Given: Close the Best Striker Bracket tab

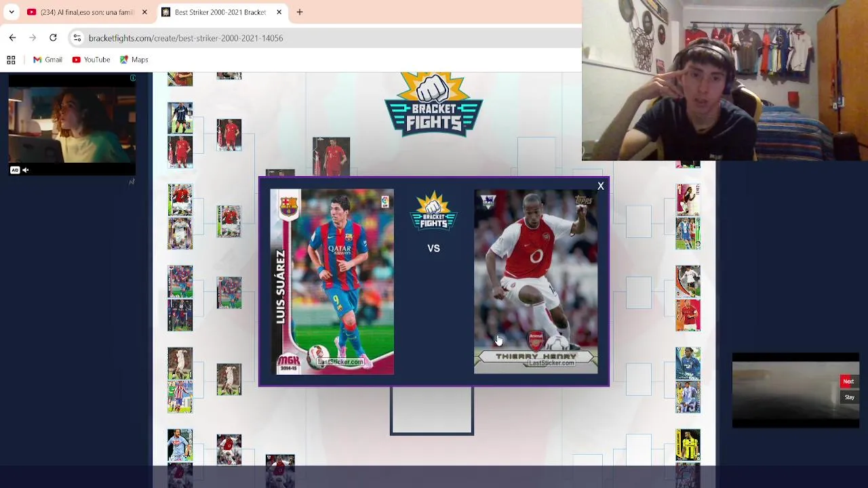Looking at the screenshot, I should (279, 12).
